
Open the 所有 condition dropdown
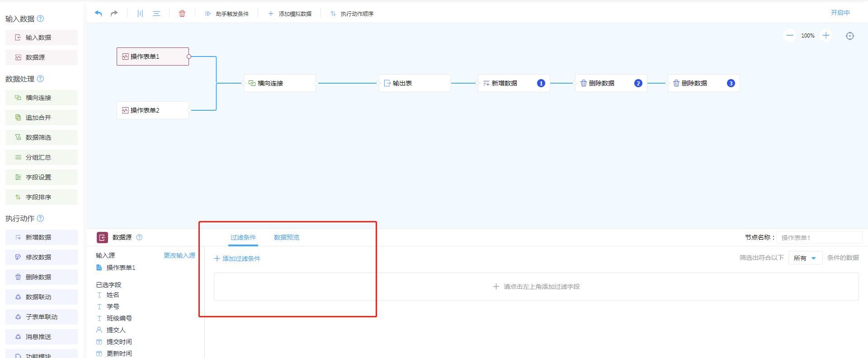pos(805,258)
